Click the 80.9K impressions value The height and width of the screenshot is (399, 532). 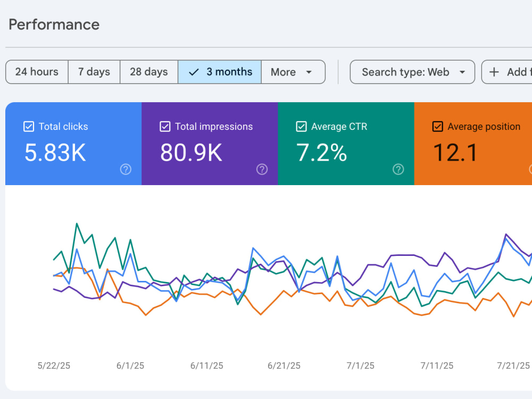[x=192, y=153]
